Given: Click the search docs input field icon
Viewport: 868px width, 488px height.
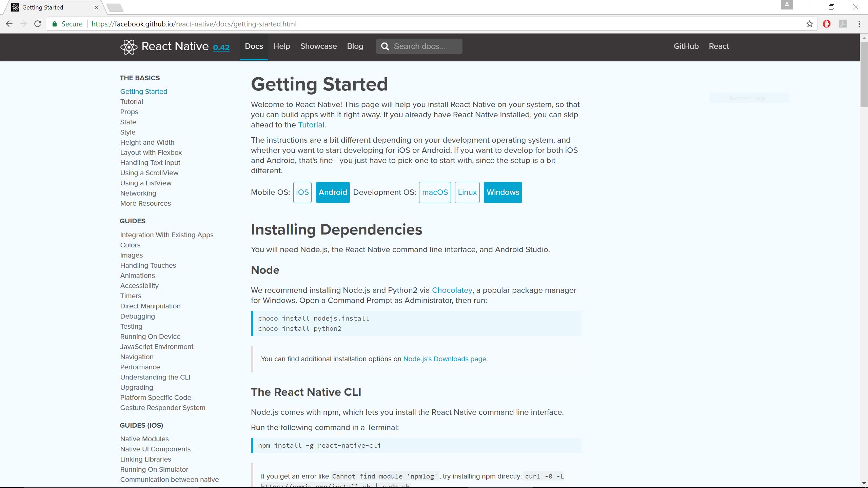Looking at the screenshot, I should click(384, 46).
